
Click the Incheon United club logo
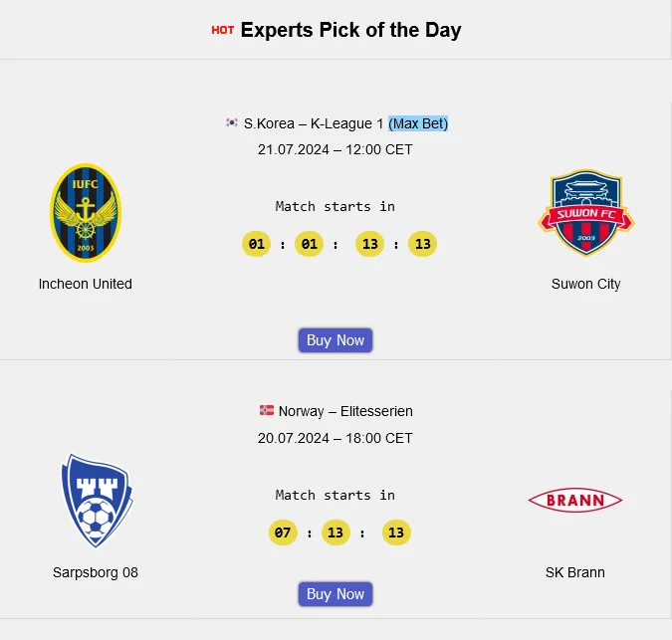[x=85, y=213]
